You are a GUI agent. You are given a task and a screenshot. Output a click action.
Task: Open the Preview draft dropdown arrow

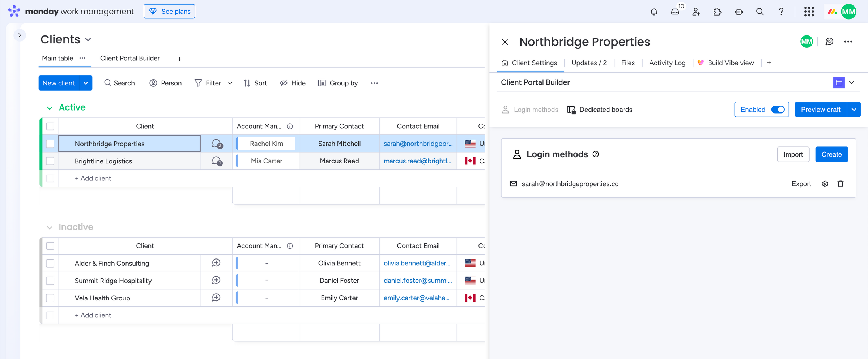854,110
